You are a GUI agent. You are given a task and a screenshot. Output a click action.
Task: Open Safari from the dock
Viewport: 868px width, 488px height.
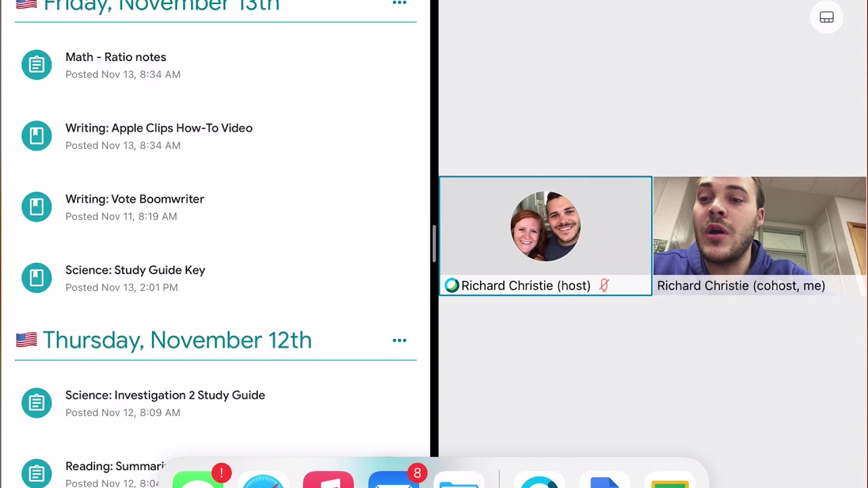tap(263, 479)
